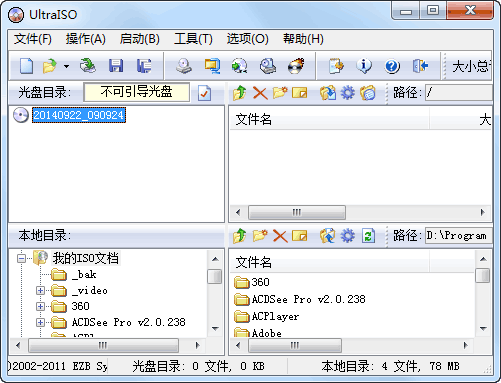Viewport: 501px width, 383px height.
Task: Open the recent files dropdown arrow
Action: pyautogui.click(x=66, y=66)
